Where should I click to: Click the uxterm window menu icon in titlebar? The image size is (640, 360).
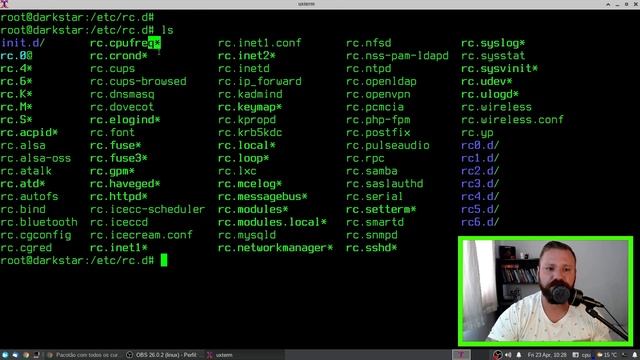(x=4, y=4)
